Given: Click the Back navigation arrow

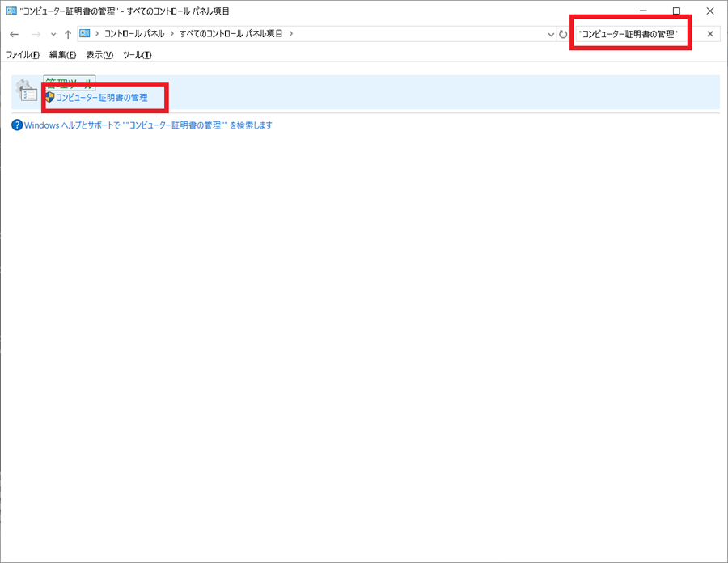Looking at the screenshot, I should (14, 34).
